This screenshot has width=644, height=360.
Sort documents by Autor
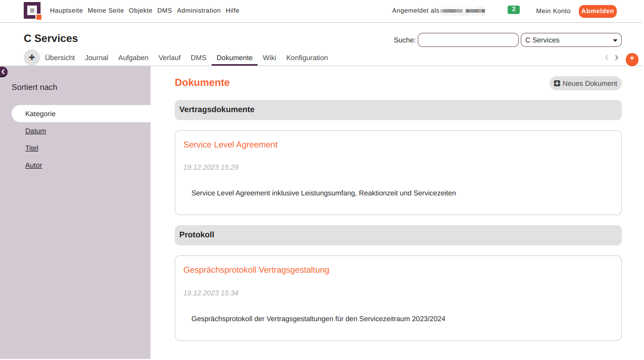pyautogui.click(x=33, y=165)
